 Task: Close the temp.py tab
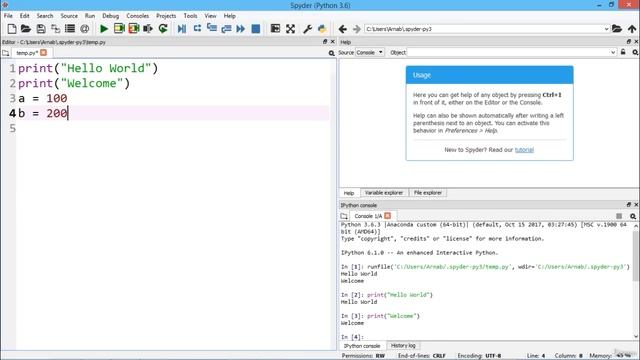43,53
